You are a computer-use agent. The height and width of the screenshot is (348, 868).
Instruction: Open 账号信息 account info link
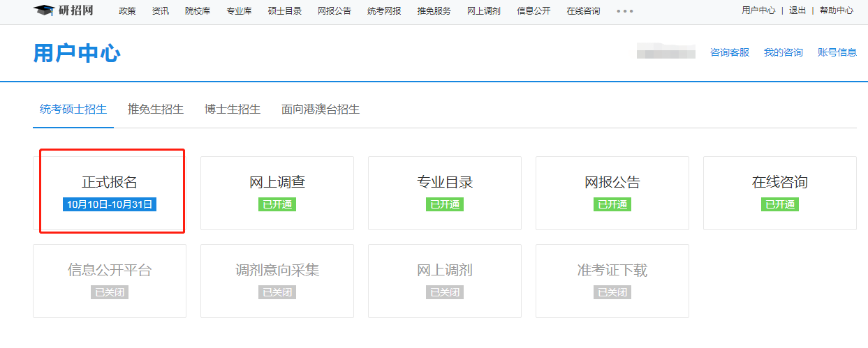[837, 52]
